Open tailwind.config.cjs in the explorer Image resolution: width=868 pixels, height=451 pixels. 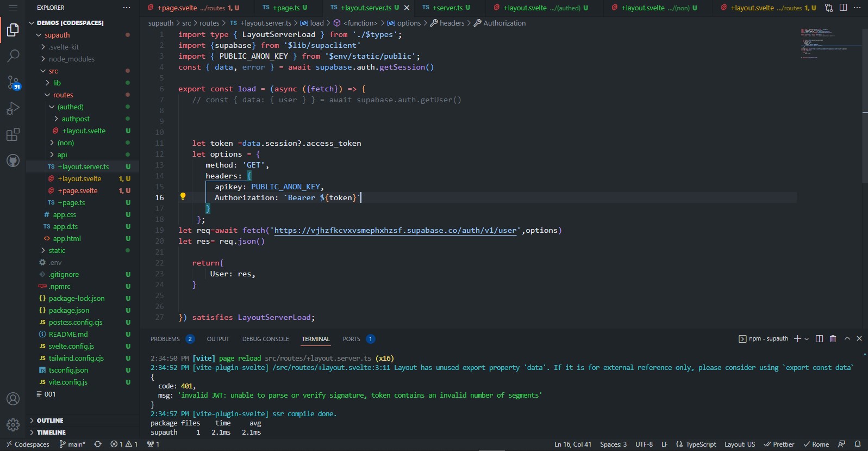tap(83, 358)
